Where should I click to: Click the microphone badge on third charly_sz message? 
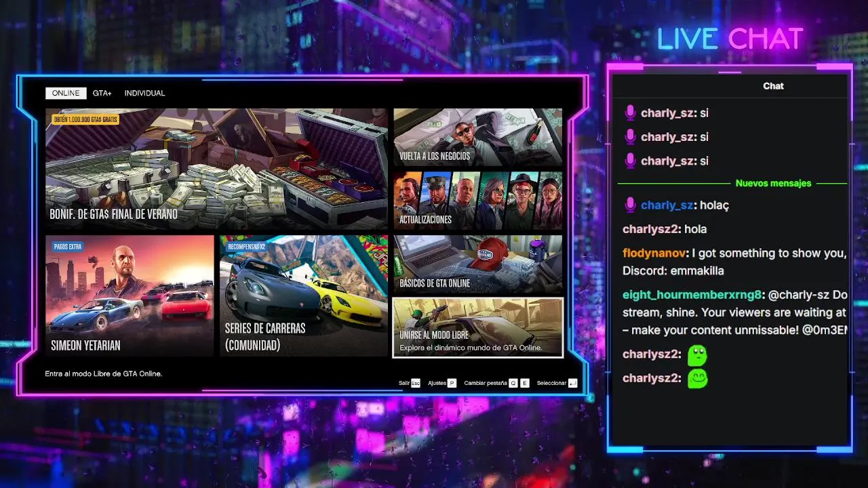(x=630, y=161)
